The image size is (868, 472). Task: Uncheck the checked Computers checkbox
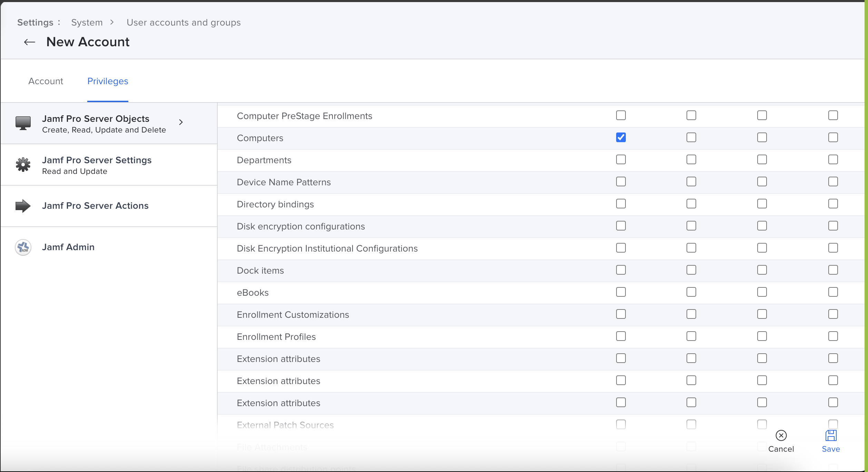point(621,137)
